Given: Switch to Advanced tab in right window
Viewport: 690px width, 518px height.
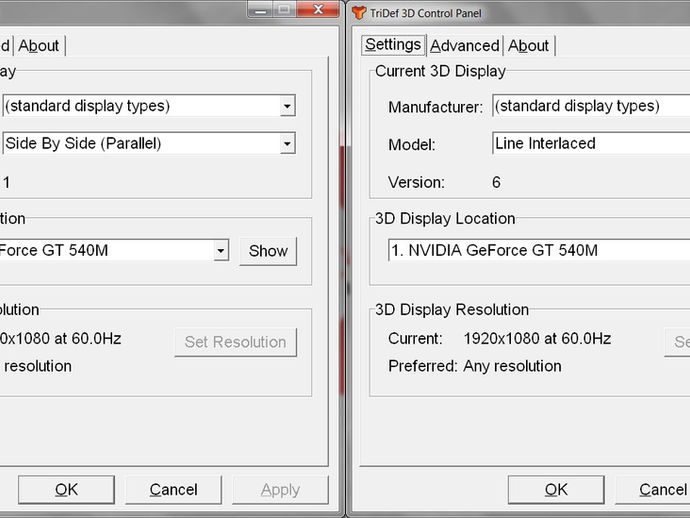Looking at the screenshot, I should (x=465, y=46).
